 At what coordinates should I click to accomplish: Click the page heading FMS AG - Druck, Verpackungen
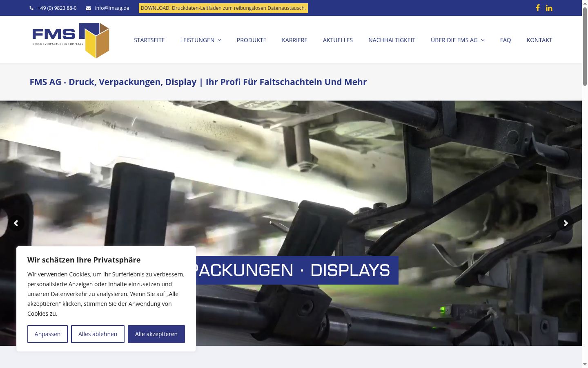click(198, 82)
